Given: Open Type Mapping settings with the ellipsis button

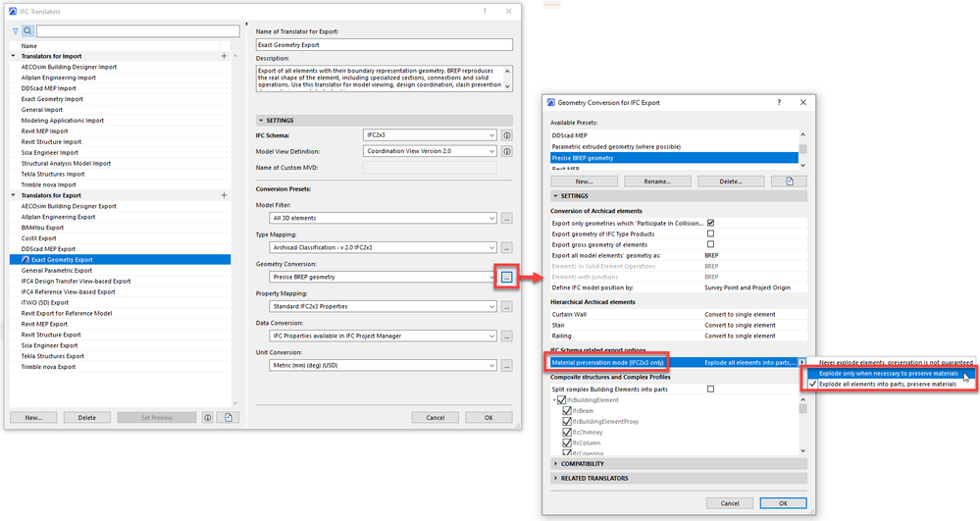Looking at the screenshot, I should point(507,247).
